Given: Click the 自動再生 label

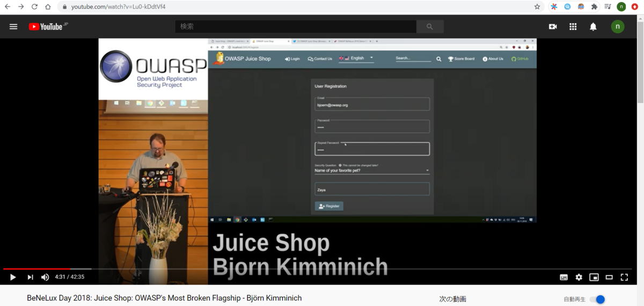Looking at the screenshot, I should [574, 299].
